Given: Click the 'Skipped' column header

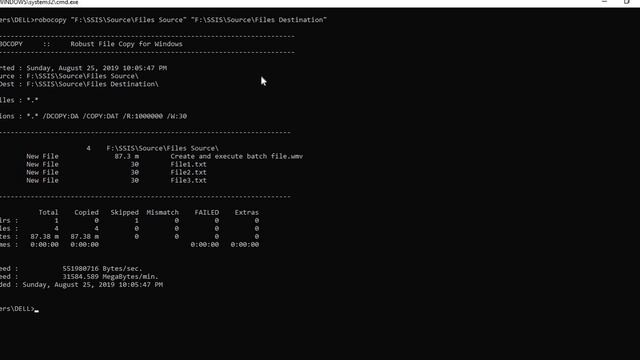Looking at the screenshot, I should click(124, 212).
